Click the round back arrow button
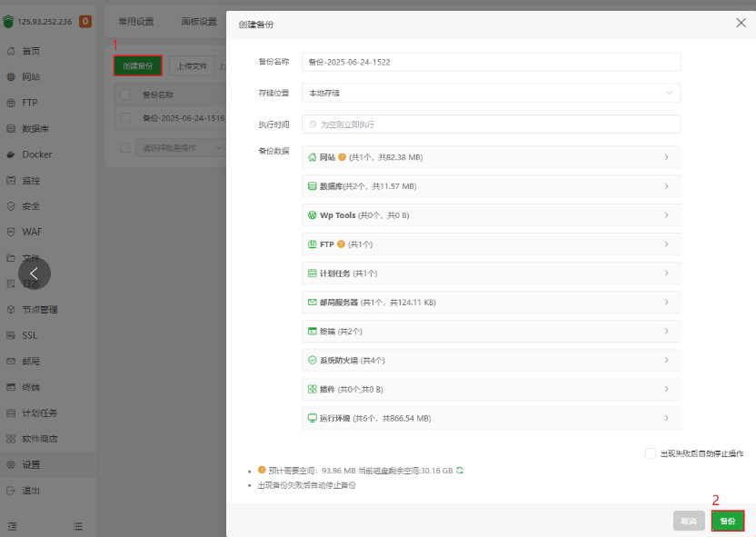756x537 pixels. tap(35, 273)
